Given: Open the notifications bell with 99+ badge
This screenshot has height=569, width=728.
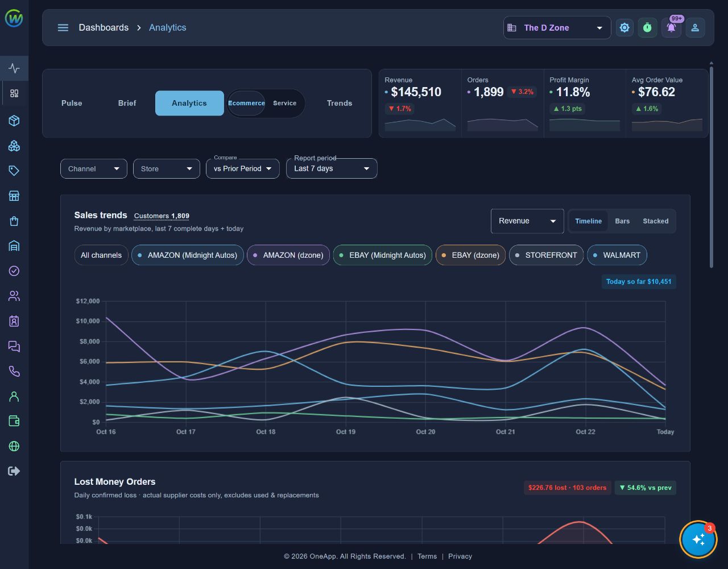Looking at the screenshot, I should point(672,27).
